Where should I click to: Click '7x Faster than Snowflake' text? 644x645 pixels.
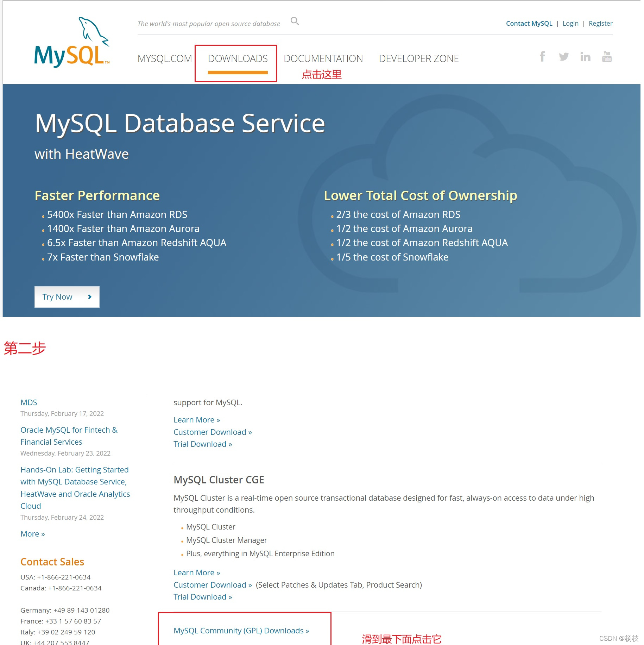pos(103,257)
